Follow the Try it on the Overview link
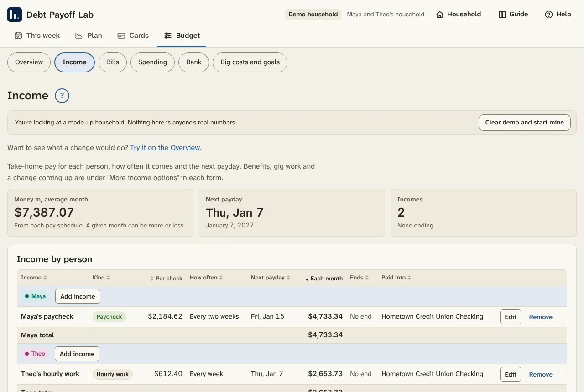This screenshot has height=392, width=584. pyautogui.click(x=165, y=148)
